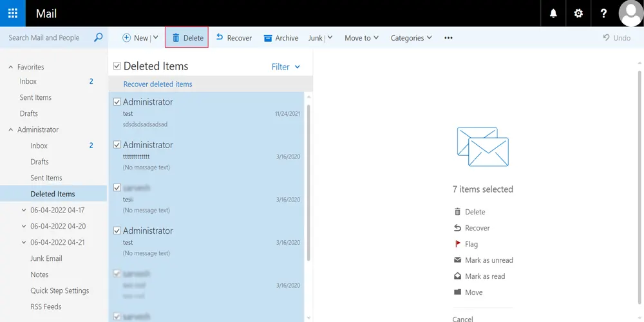
Task: Click the red Flag icon in reading pane
Action: [458, 244]
